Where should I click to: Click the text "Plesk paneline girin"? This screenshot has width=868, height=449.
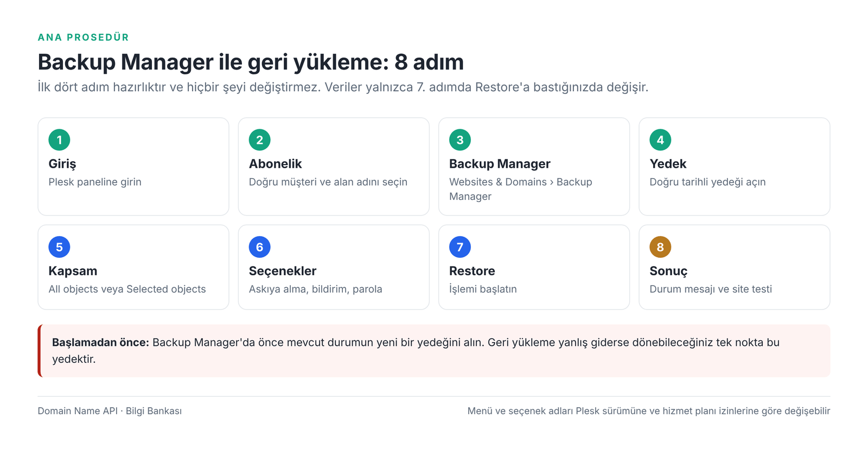pyautogui.click(x=95, y=182)
